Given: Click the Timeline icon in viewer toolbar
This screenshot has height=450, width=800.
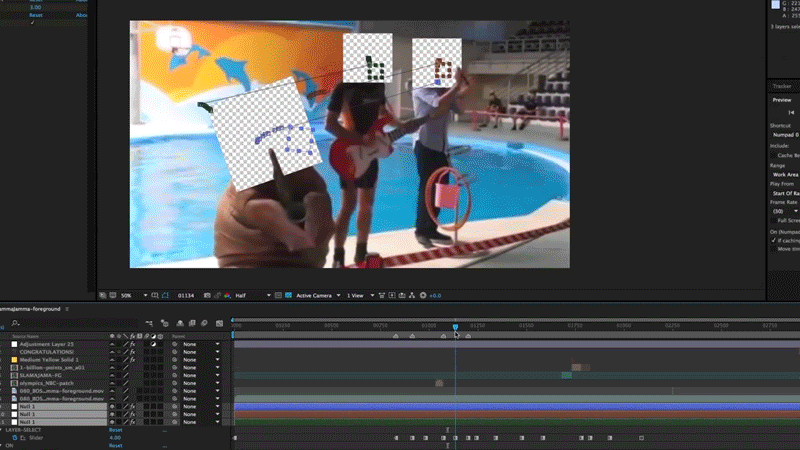Looking at the screenshot, I should point(402,295).
